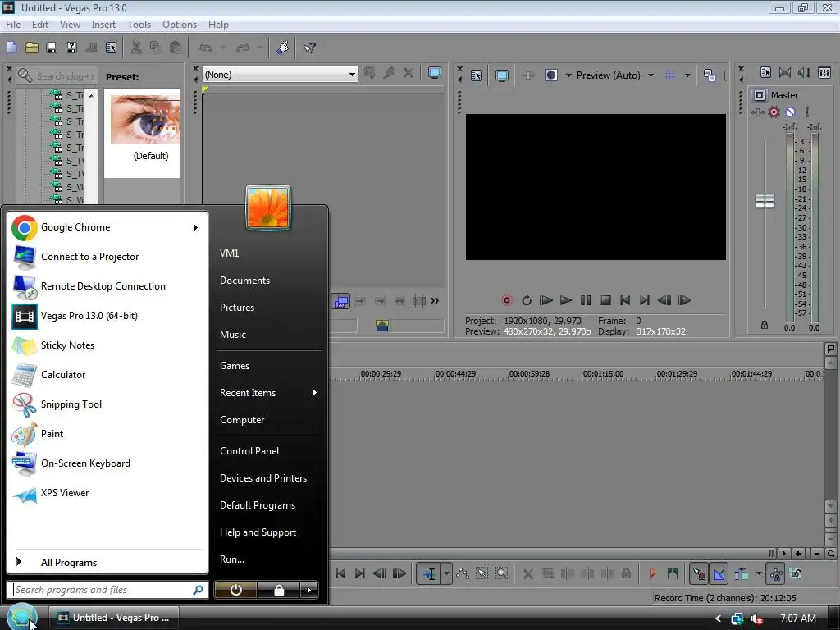Expand Google Chrome jump list arrow

[196, 228]
